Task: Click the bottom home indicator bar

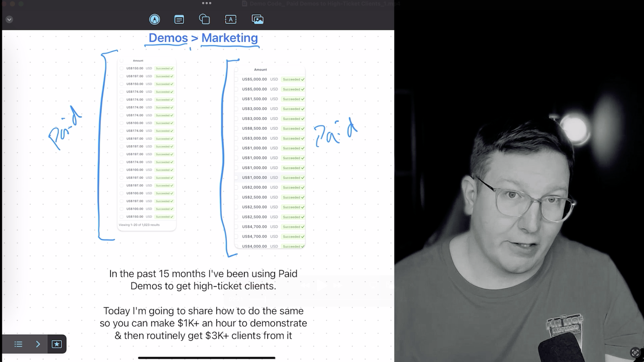Action: click(x=207, y=358)
